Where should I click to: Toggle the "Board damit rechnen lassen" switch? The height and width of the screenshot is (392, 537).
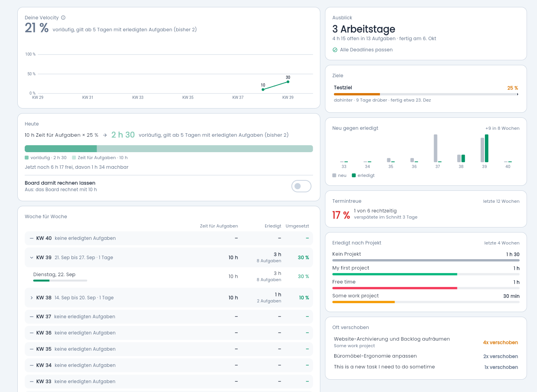click(x=302, y=186)
